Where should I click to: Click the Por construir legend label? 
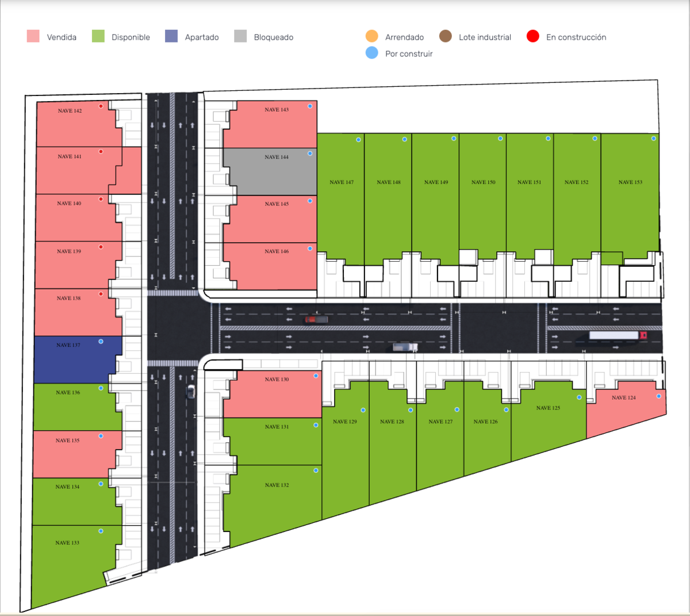tap(409, 53)
